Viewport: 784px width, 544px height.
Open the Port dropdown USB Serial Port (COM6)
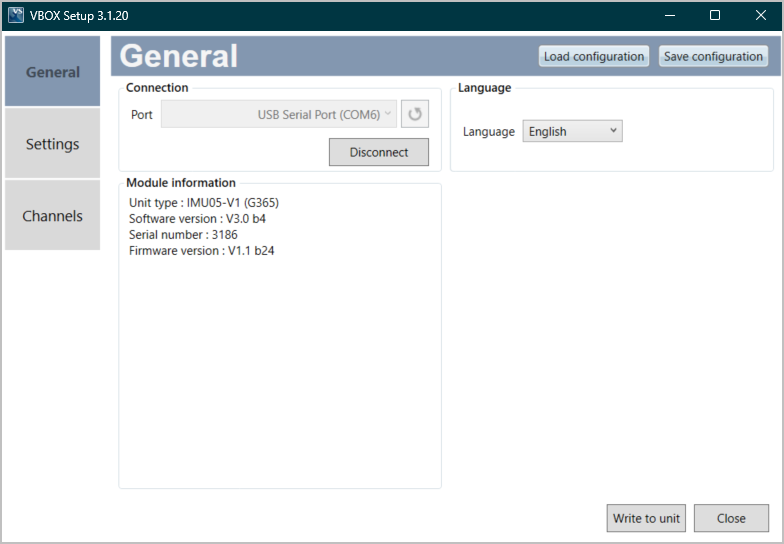[278, 114]
